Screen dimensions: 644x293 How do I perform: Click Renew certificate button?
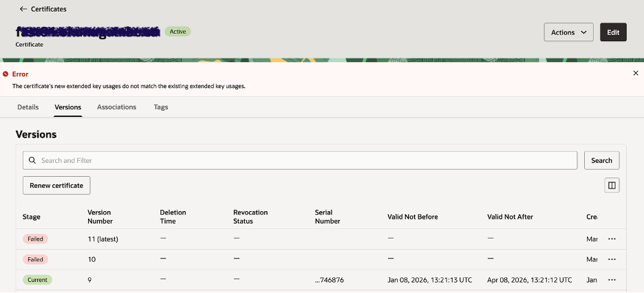point(56,185)
